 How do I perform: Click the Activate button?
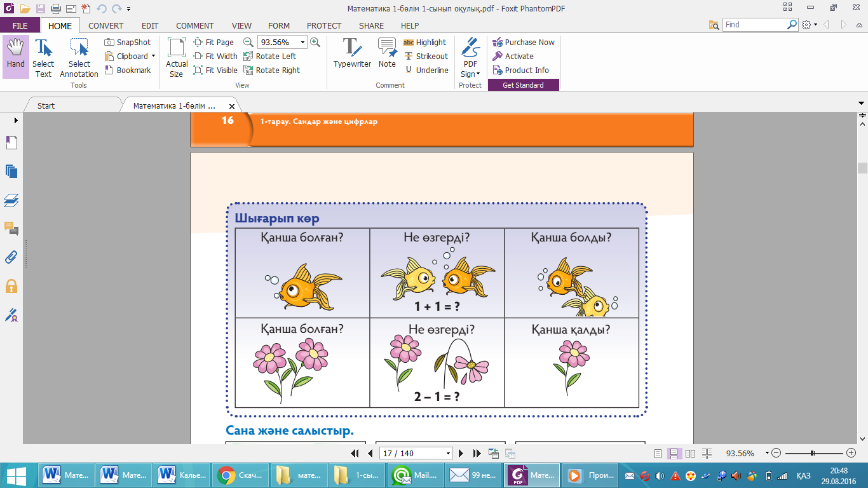pos(513,56)
